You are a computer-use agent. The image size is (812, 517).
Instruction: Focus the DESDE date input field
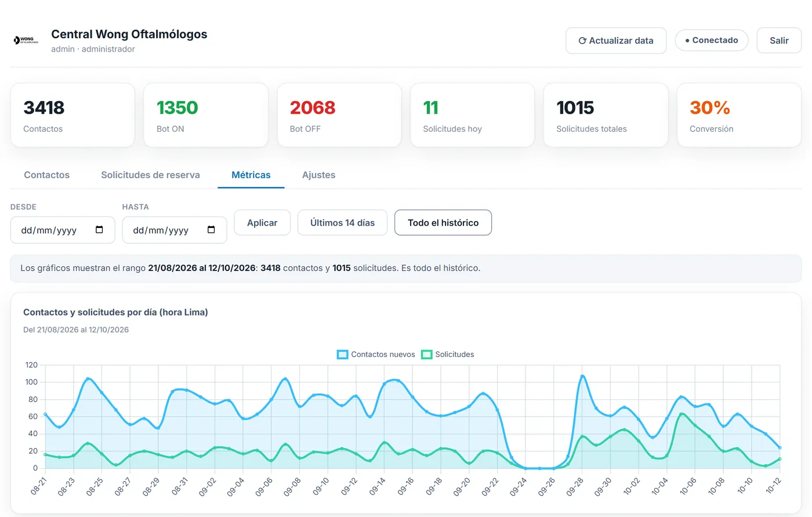pos(63,230)
